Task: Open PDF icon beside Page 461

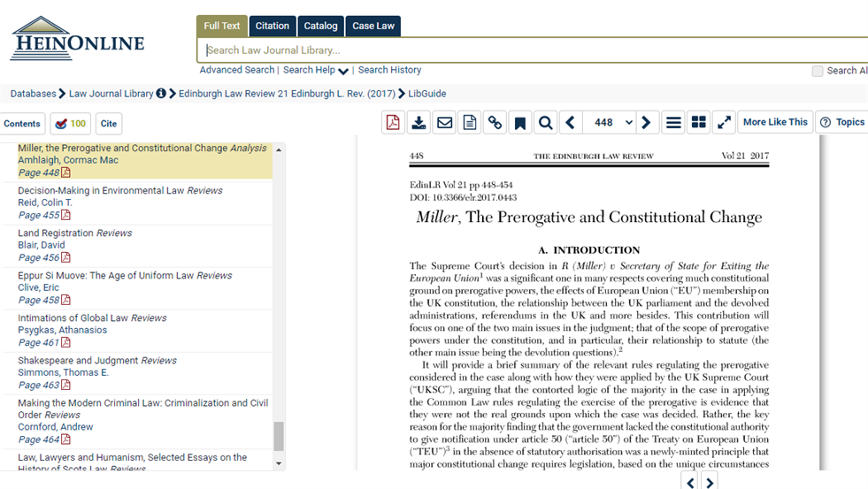Action: [65, 342]
